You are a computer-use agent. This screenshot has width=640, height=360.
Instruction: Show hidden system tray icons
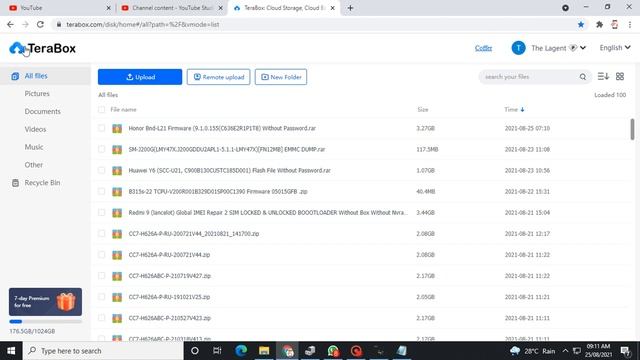[x=565, y=351]
